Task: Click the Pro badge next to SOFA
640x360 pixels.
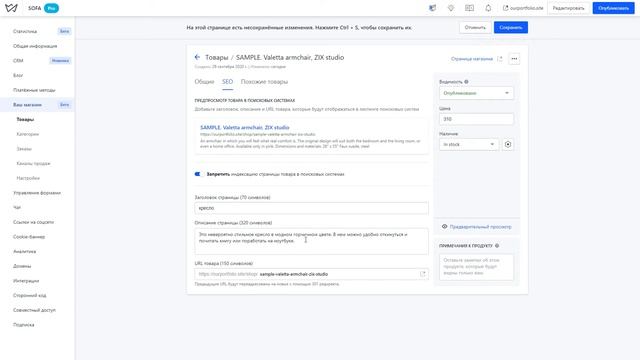Action: coord(51,8)
